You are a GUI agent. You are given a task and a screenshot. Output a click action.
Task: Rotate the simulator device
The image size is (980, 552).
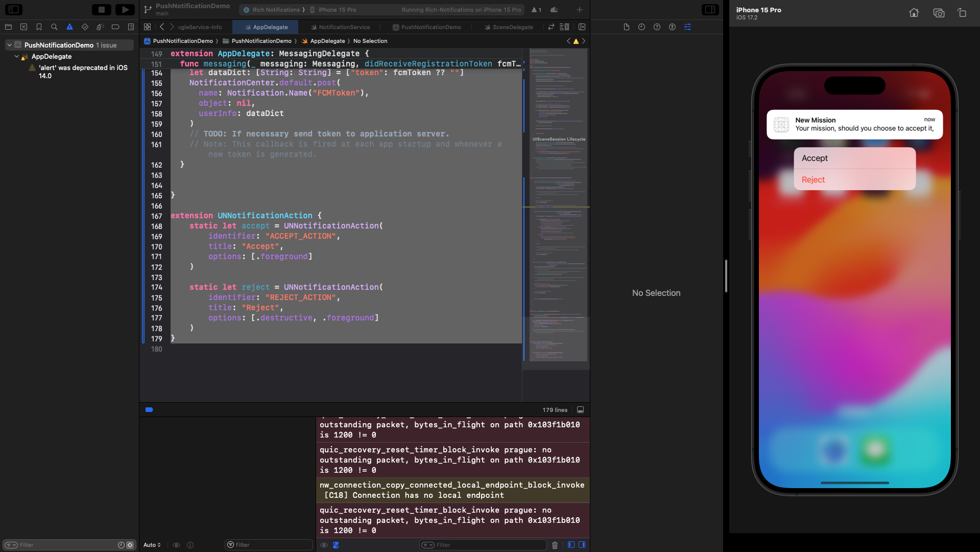click(962, 13)
